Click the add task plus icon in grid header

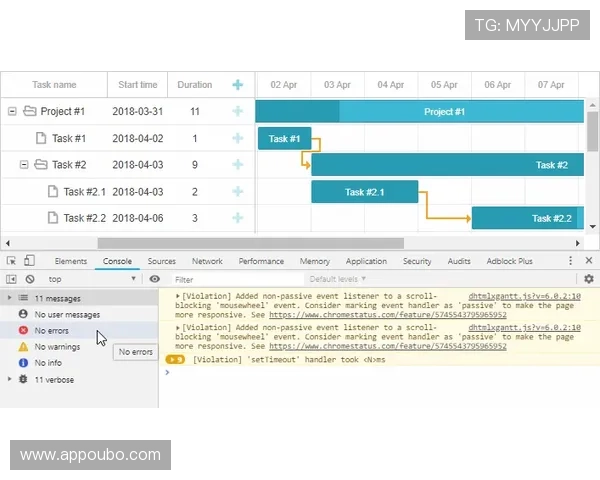[237, 85]
